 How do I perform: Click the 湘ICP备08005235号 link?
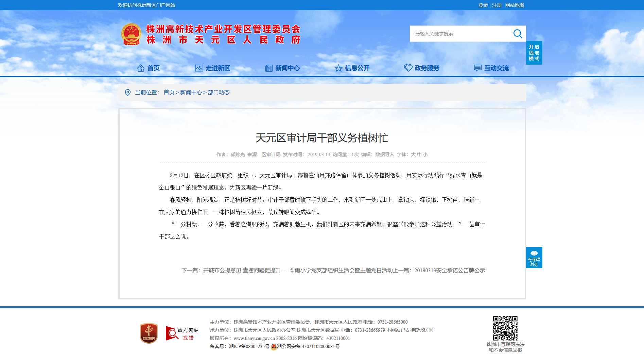click(x=249, y=347)
